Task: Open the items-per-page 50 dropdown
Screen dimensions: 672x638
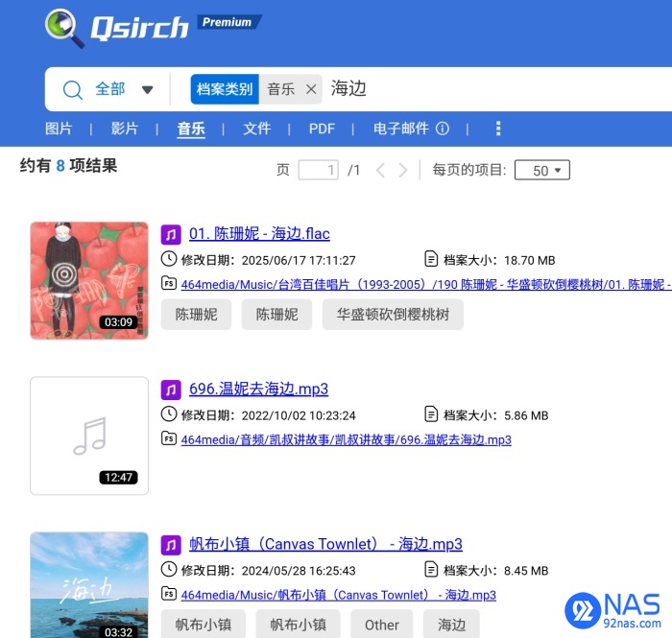Action: pos(542,170)
